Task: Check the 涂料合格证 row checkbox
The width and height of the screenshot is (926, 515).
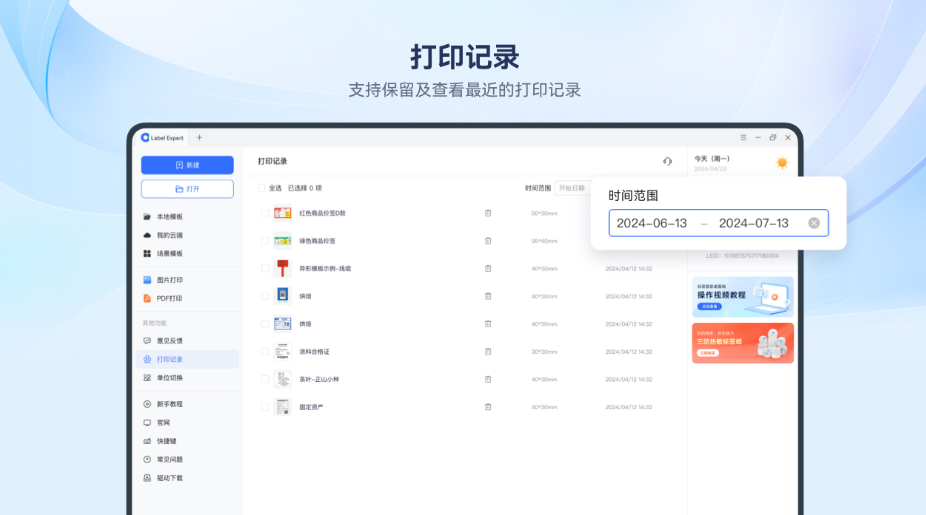Action: point(265,351)
